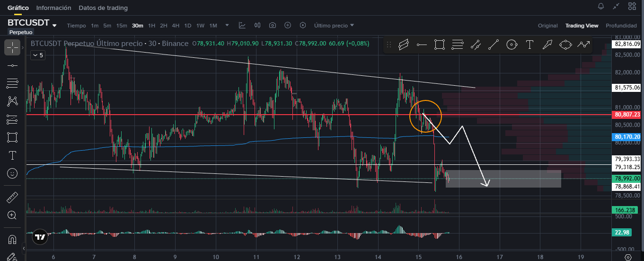
Task: Expand the BTCUSDT symbol dropdown
Action: coord(54,25)
